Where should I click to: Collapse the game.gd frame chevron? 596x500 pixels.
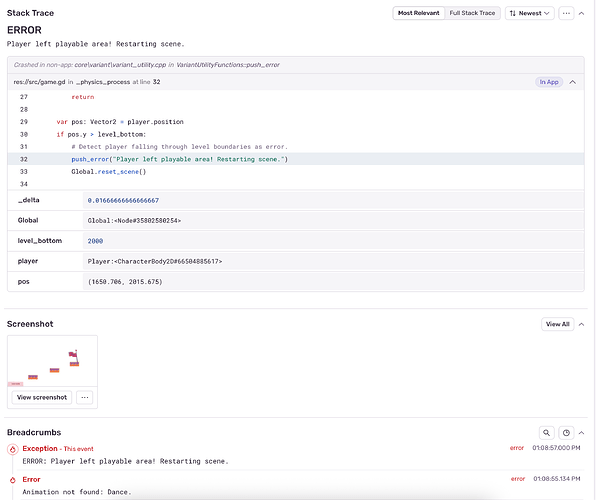572,82
